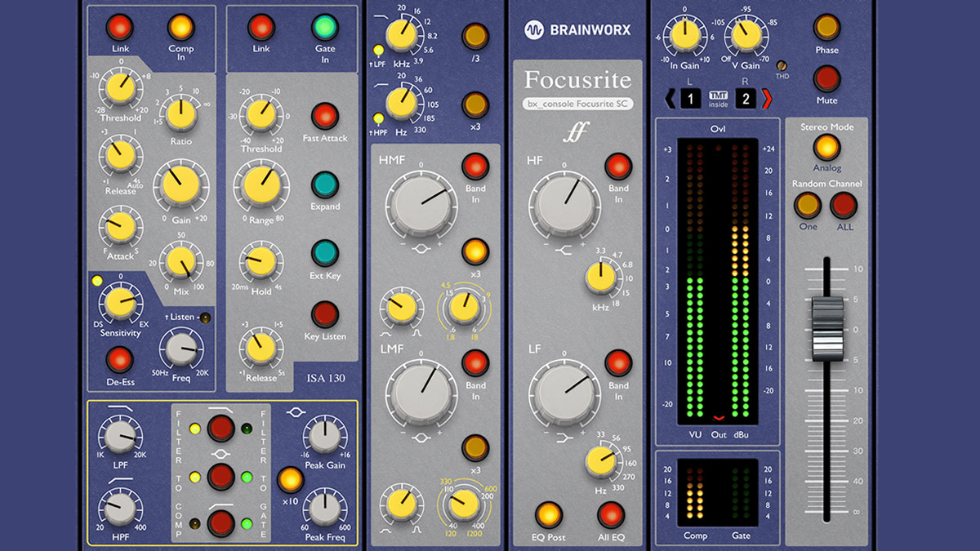Toggle the Expand button
Screen dimensions: 980x551
coord(325,184)
